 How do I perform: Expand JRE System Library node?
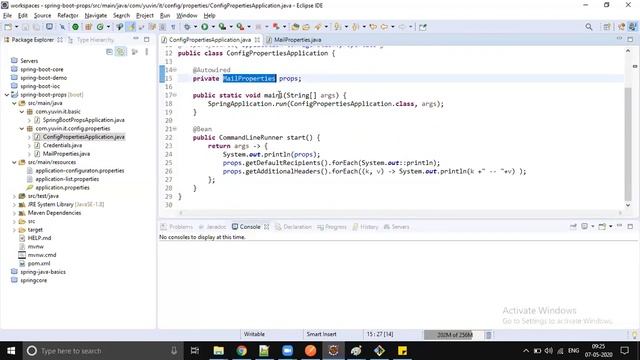pos(14,204)
